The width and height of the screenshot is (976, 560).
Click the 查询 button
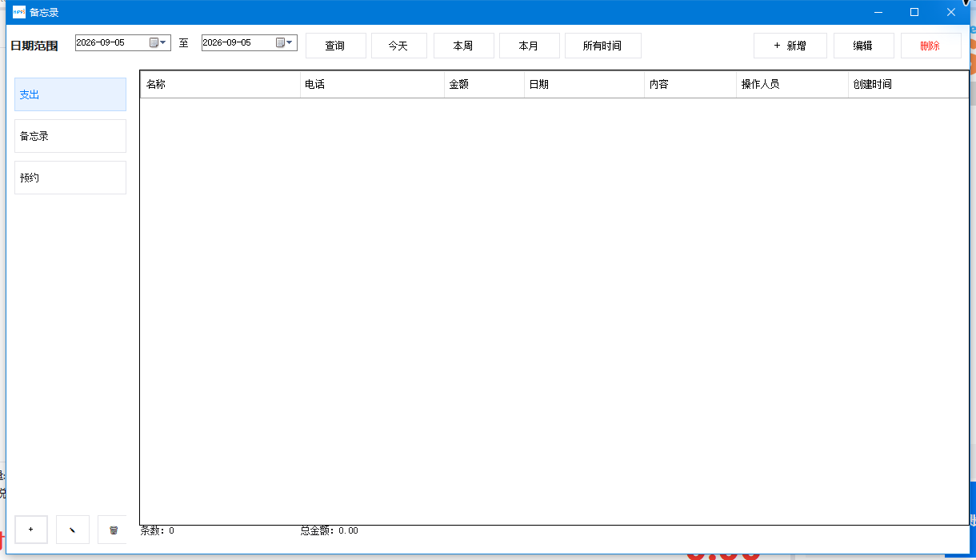[336, 46]
